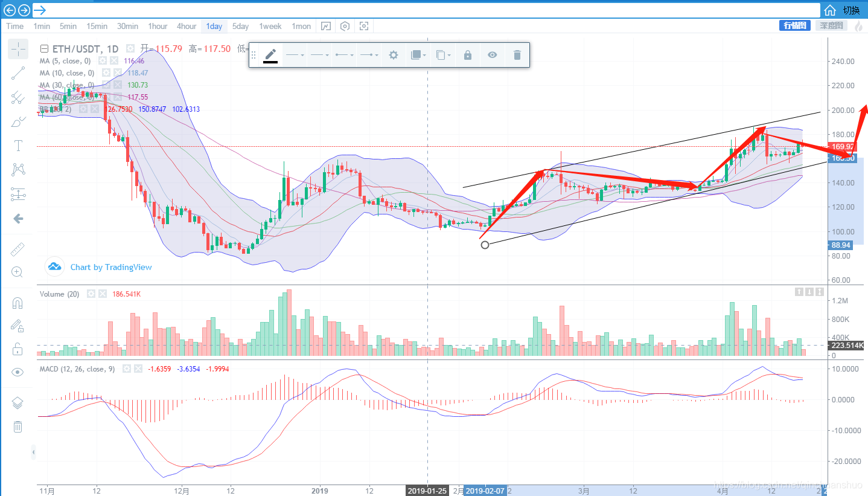Hide selected drawing with toolbar eye
Viewport: 868px width, 496px height.
tap(493, 55)
